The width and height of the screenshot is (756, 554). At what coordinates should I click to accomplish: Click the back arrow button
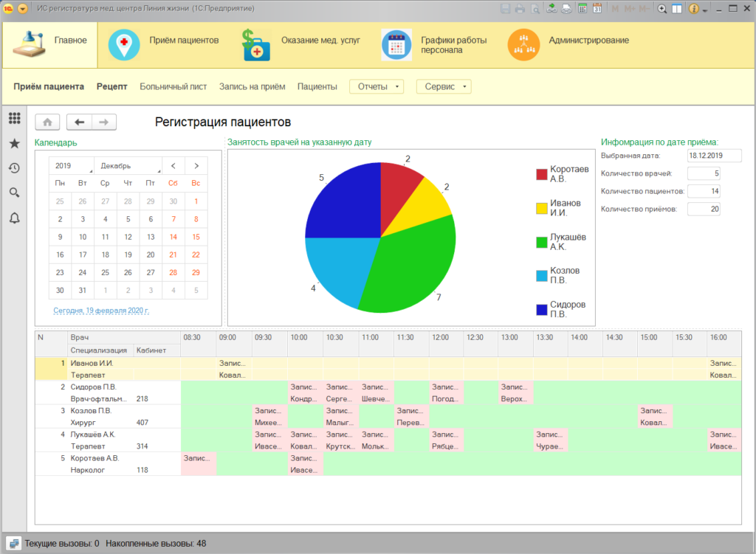(79, 122)
